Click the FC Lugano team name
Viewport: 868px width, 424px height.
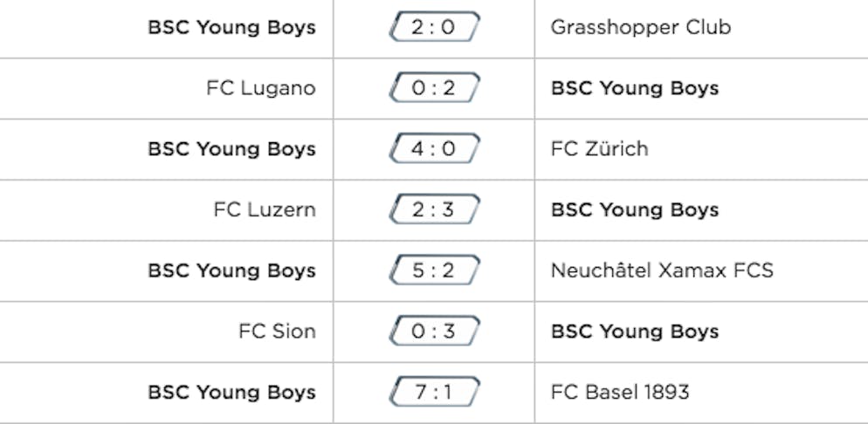[261, 88]
